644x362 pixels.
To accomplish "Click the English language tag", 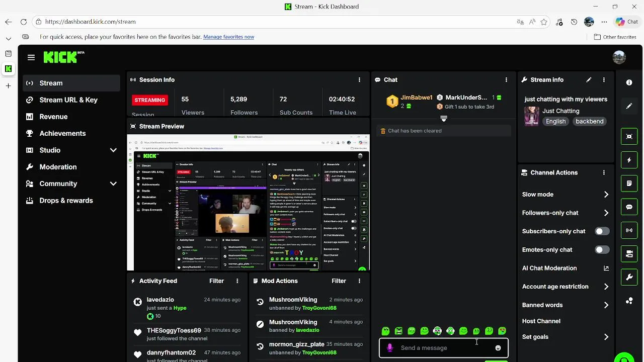I will [555, 121].
